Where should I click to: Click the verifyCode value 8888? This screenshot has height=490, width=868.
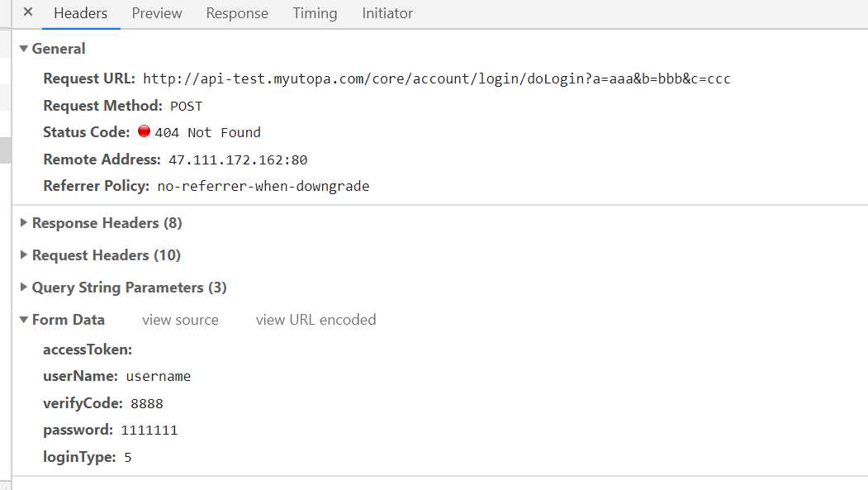point(147,403)
